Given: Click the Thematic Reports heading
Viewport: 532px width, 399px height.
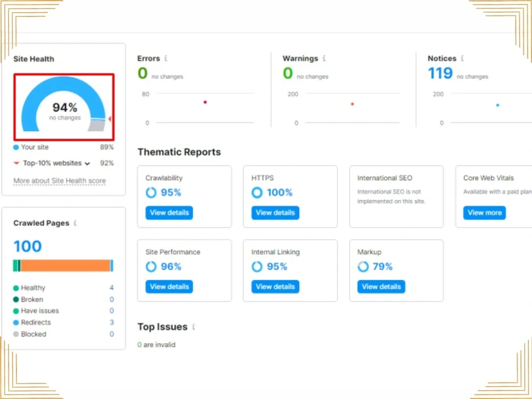Looking at the screenshot, I should tap(179, 152).
